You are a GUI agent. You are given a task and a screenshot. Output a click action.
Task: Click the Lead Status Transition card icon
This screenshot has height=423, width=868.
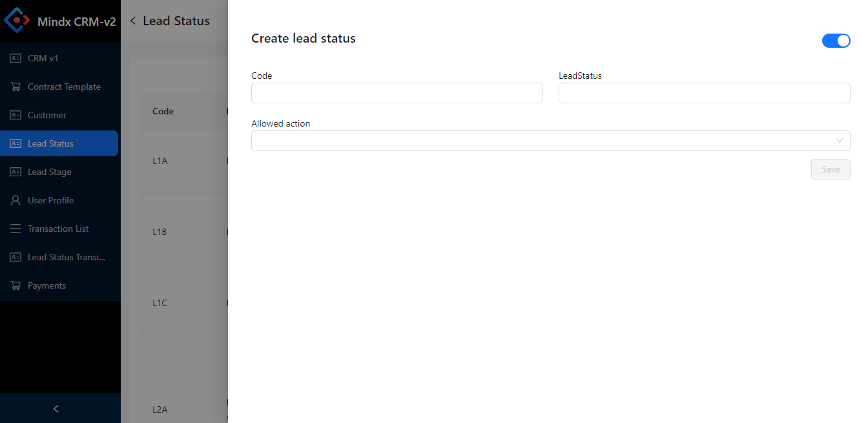pos(15,257)
